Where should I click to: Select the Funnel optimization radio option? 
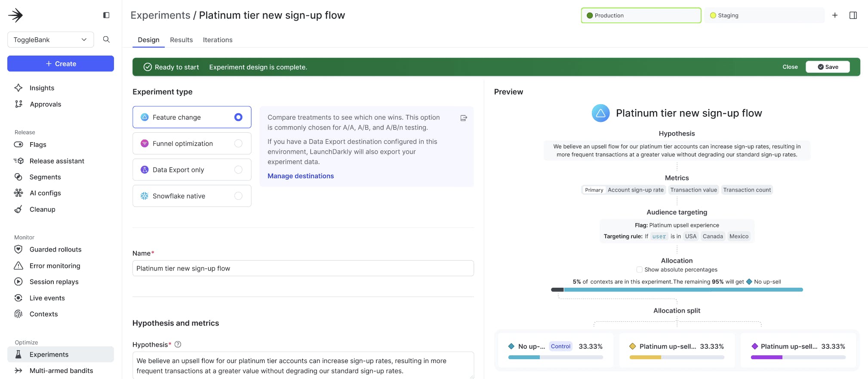[x=238, y=143]
